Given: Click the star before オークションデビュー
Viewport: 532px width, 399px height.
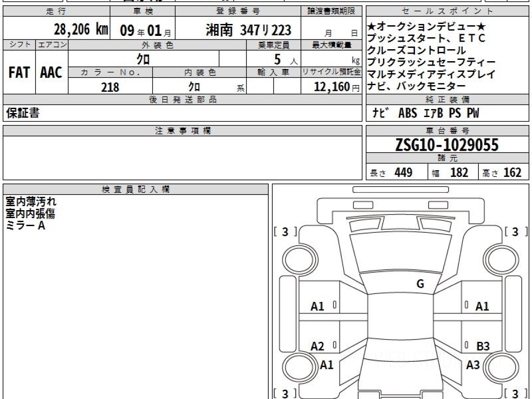Looking at the screenshot, I should click(x=372, y=26).
